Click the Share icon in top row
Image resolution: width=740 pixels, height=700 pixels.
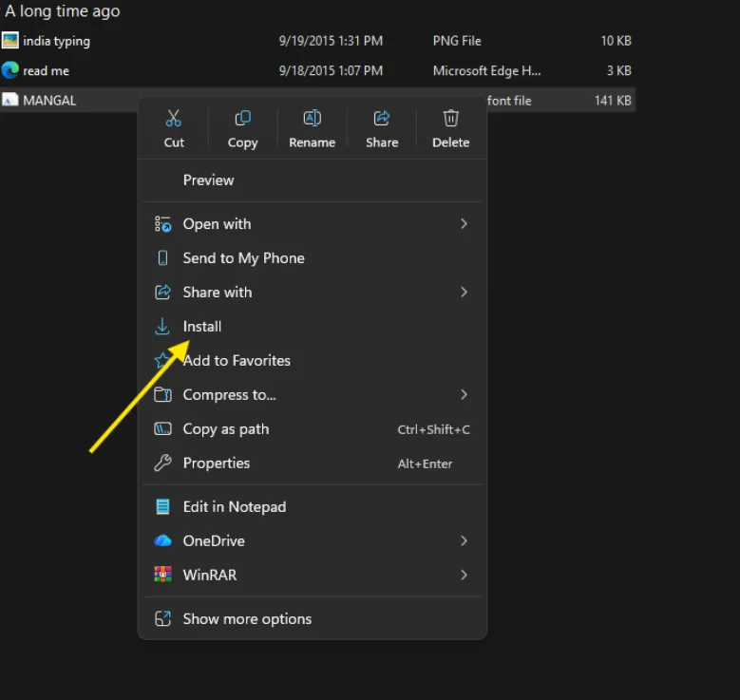[x=382, y=119]
